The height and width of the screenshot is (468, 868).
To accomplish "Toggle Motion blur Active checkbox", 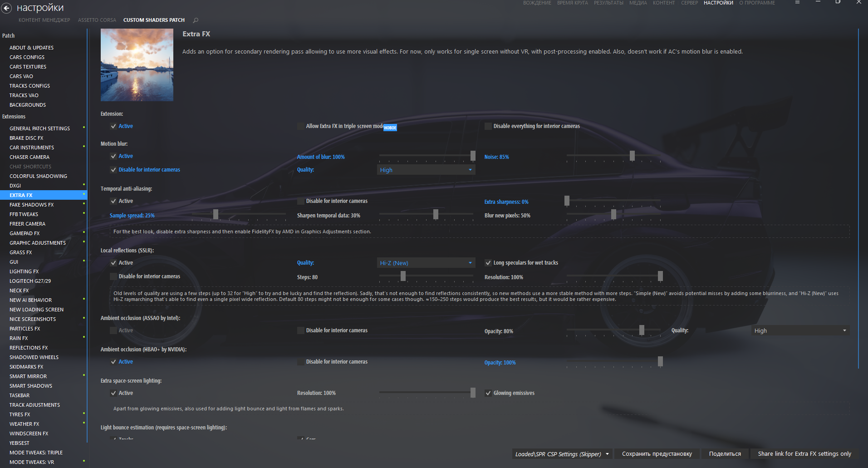I will click(113, 156).
